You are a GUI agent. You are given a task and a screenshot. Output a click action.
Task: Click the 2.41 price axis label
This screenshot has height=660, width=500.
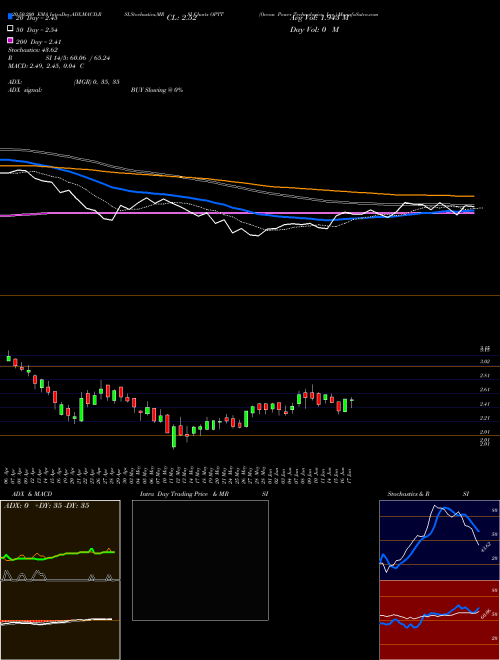(484, 404)
